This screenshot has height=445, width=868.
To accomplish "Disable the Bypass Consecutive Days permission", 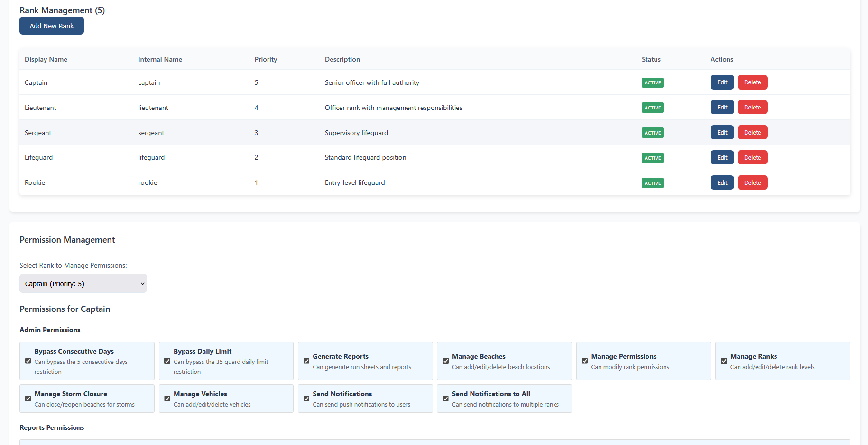I will click(x=28, y=361).
